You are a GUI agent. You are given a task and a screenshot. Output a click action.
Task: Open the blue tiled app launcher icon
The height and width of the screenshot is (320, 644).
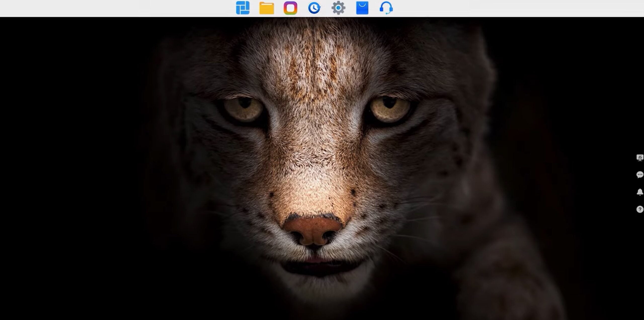coord(243,8)
